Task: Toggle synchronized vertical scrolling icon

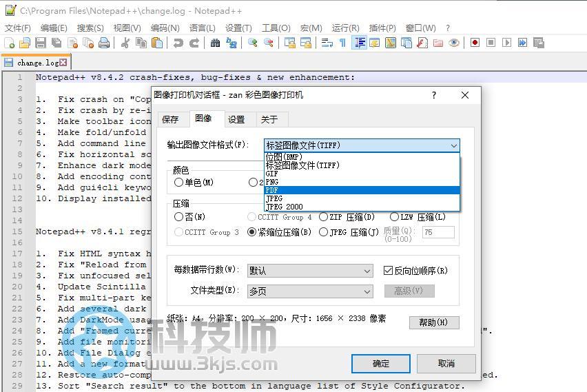Action: (289, 43)
